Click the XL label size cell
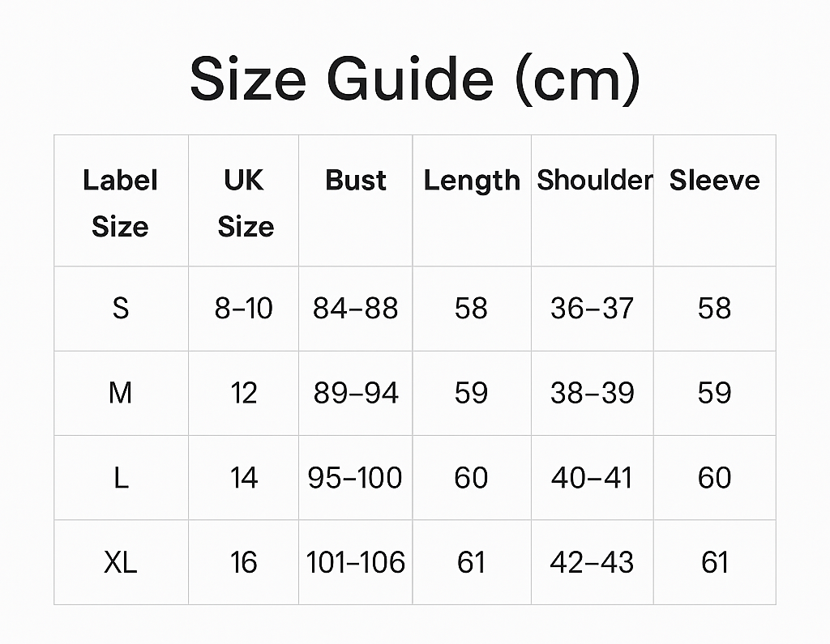Viewport: 830px width, 644px height. tap(121, 562)
